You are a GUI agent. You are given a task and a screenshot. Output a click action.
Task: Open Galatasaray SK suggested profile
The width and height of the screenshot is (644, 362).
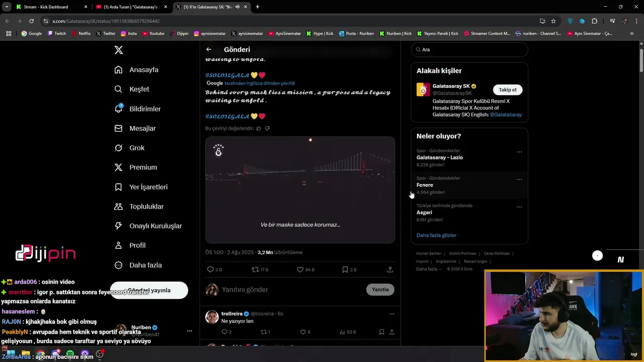tap(451, 86)
